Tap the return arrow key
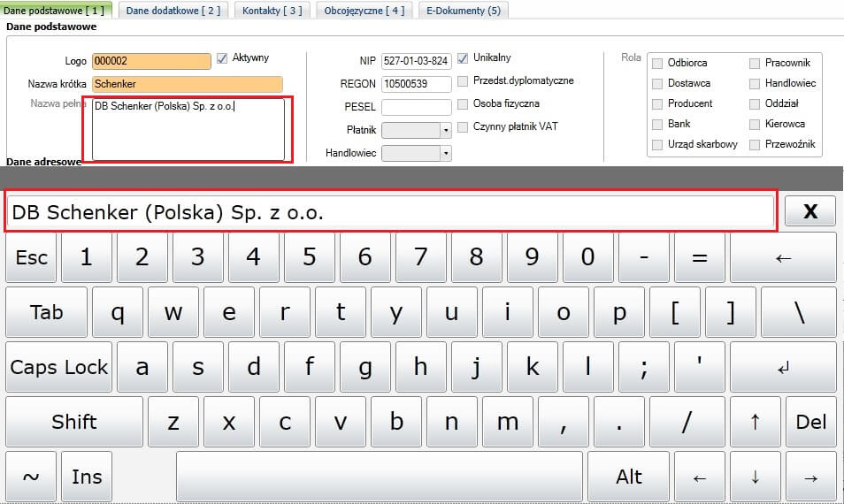 pyautogui.click(x=783, y=367)
